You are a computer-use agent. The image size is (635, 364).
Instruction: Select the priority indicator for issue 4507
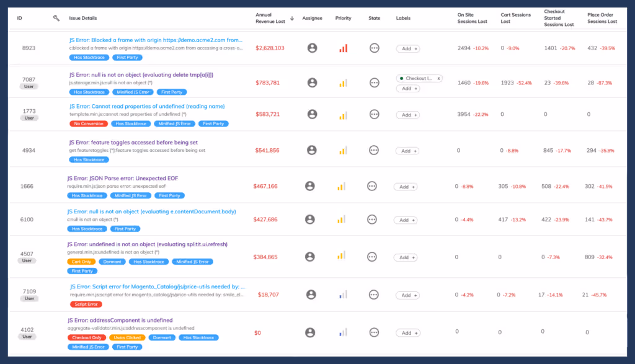[x=342, y=256]
